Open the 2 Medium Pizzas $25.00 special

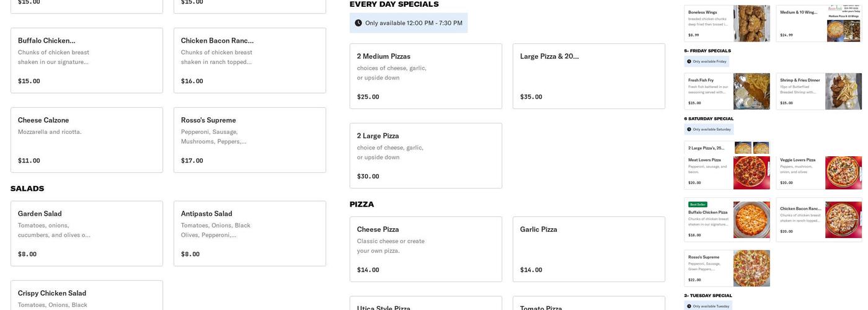[x=425, y=76]
